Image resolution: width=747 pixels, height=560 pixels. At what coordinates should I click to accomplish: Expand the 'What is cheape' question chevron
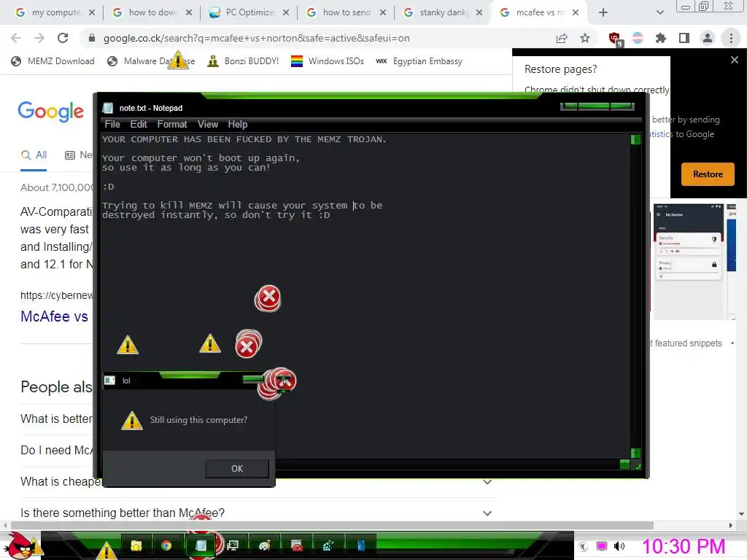(487, 482)
